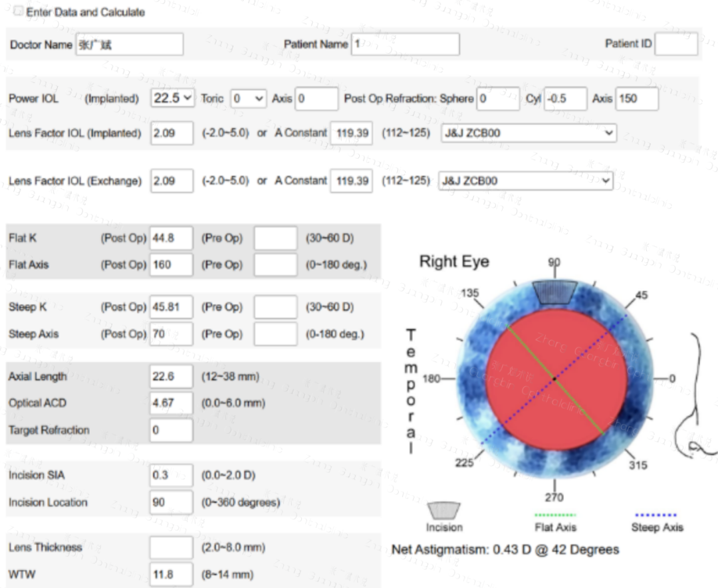Screen dimensions: 718x588
Task: Click the 90 degree label on diagram
Action: [554, 262]
